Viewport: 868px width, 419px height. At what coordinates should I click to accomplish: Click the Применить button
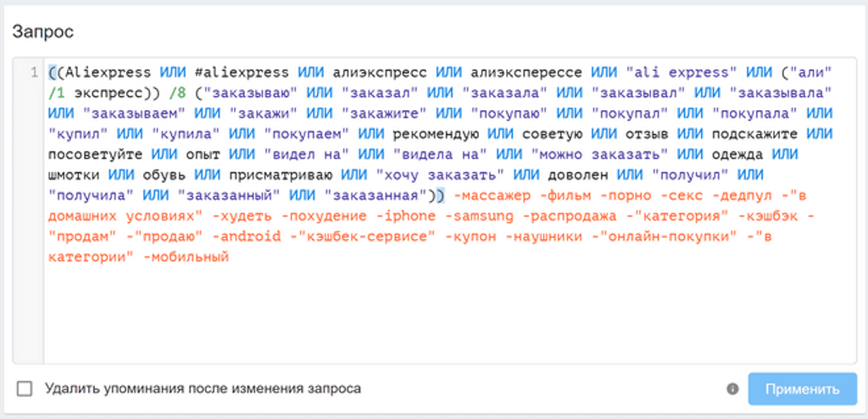tap(803, 389)
